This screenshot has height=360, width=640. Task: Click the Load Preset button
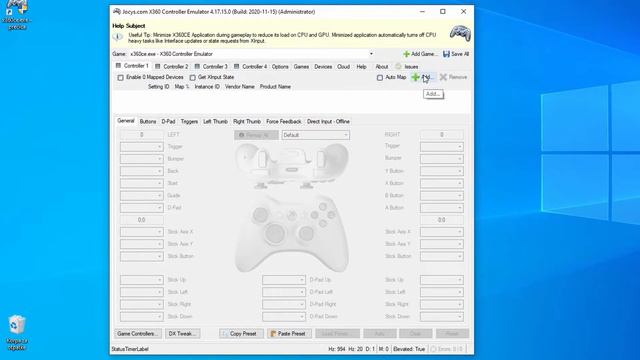point(338,334)
